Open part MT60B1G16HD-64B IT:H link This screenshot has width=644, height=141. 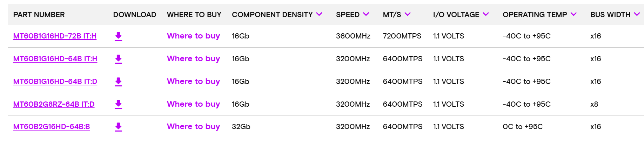[x=55, y=59]
